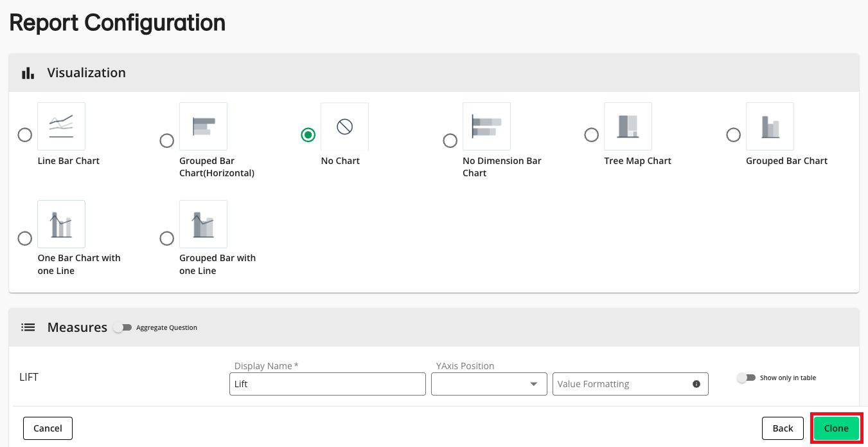Select the Line Bar Chart radio button
This screenshot has height=447, width=868.
[25, 135]
